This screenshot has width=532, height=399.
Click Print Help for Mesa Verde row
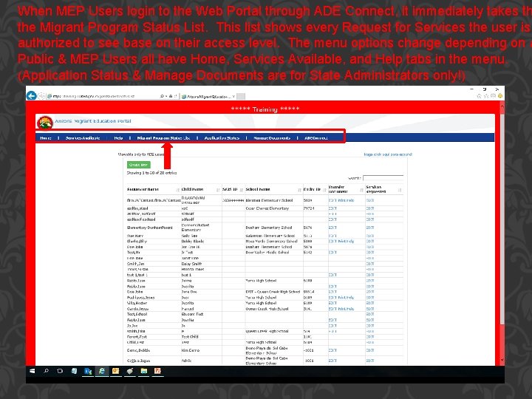tap(346, 241)
